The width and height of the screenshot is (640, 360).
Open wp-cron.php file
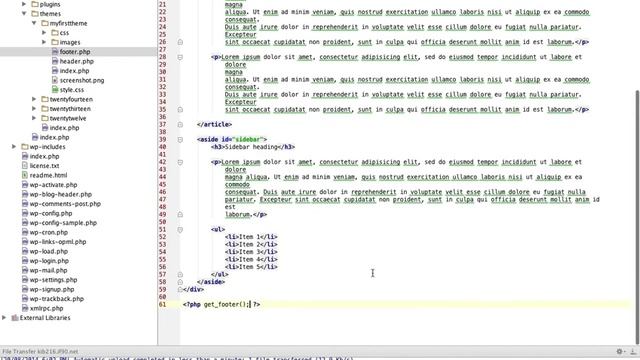click(x=49, y=232)
